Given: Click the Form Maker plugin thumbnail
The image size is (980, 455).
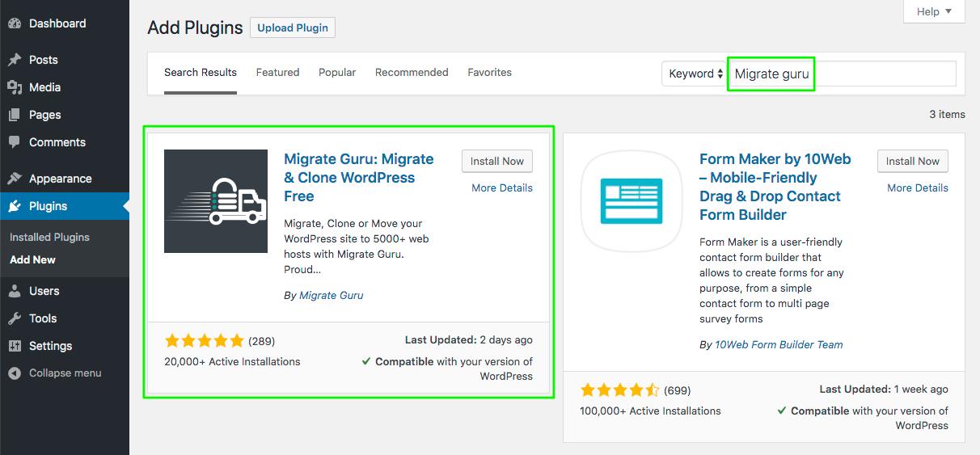Looking at the screenshot, I should coord(632,201).
